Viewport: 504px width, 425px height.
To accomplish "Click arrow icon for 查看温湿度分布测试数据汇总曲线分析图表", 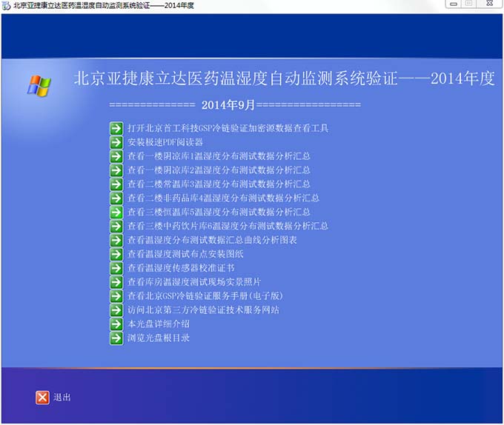I will pyautogui.click(x=116, y=240).
